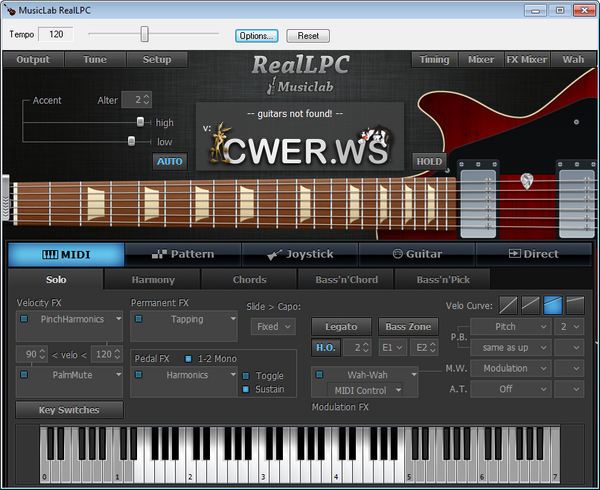Viewport: 600px width, 490px height.
Task: Pick the highlighted blue Velo Curve icon
Action: click(x=552, y=304)
